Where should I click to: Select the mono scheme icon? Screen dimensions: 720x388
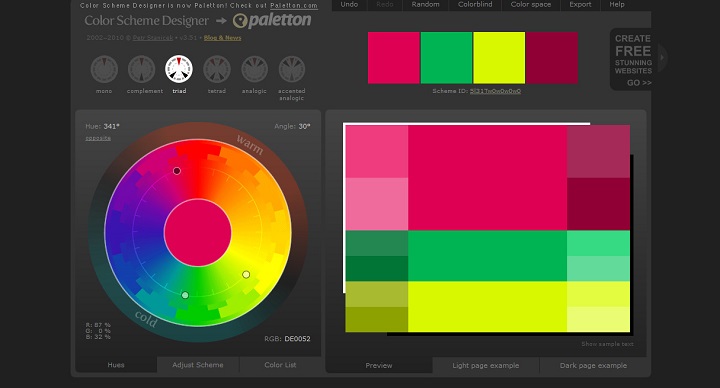tap(104, 69)
